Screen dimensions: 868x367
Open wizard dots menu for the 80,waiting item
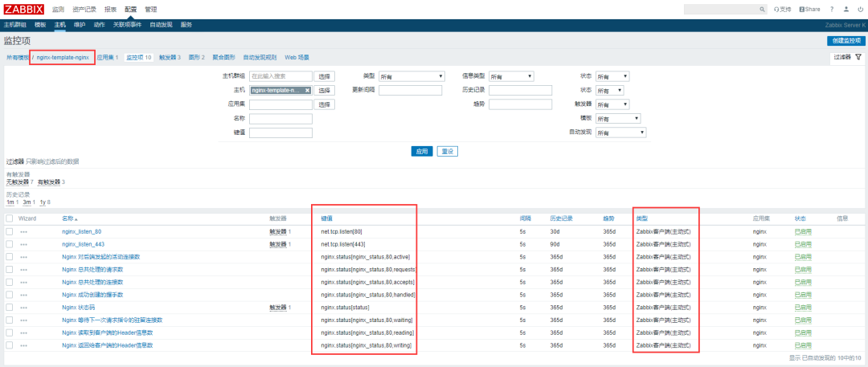24,320
